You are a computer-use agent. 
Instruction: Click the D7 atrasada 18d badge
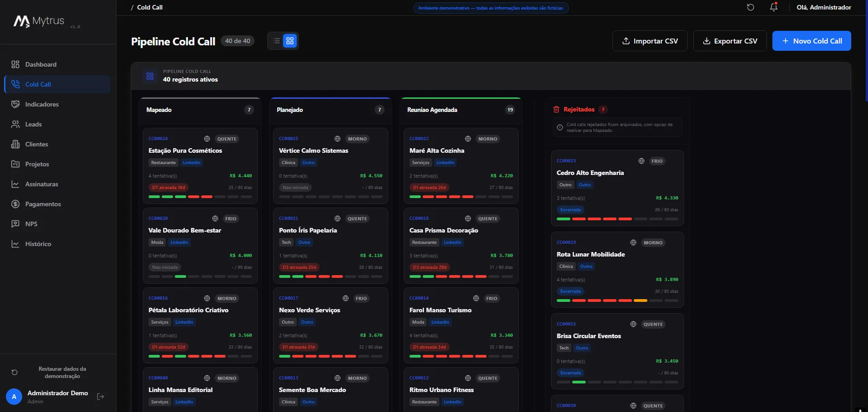[169, 187]
